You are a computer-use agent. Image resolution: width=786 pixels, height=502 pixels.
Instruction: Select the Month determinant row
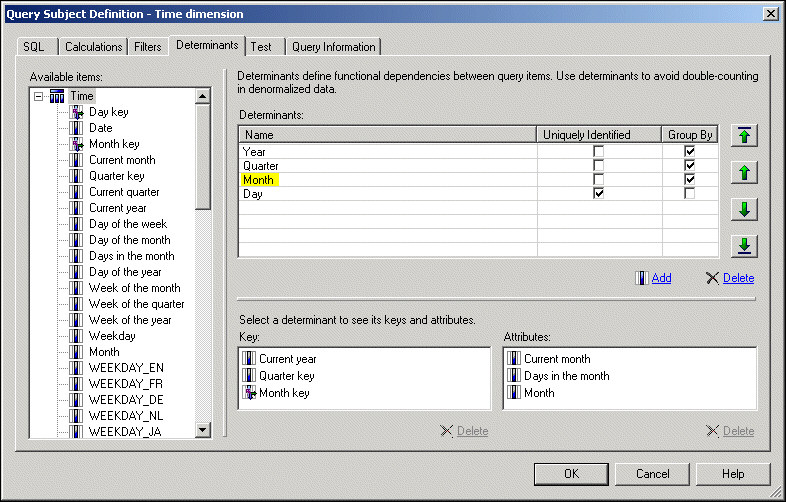click(x=259, y=179)
